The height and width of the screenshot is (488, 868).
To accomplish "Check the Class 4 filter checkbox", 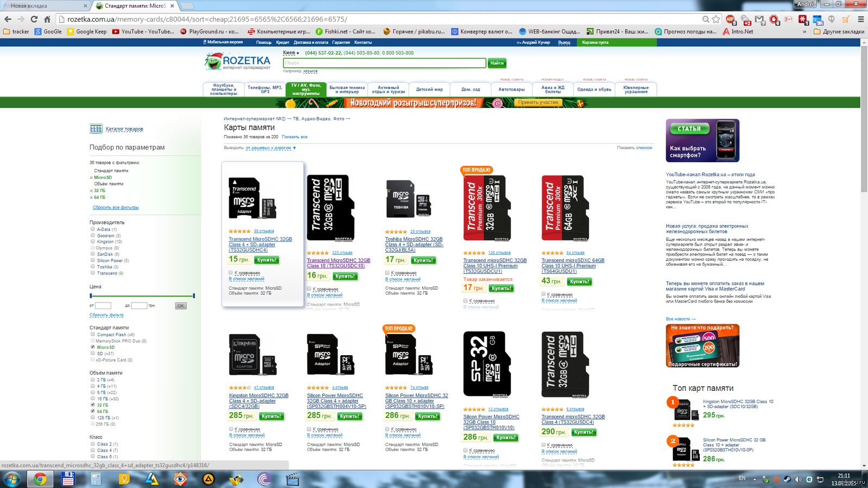I will [93, 450].
